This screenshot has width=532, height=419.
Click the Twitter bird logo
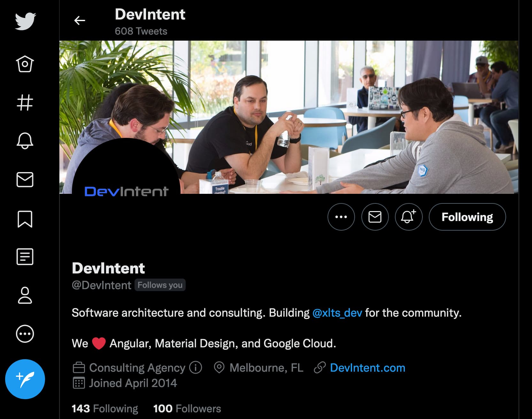click(25, 21)
